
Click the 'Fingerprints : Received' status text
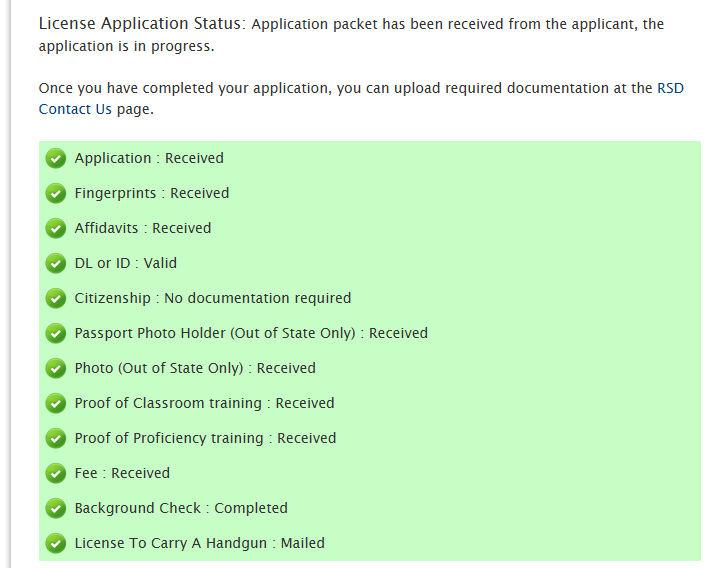pyautogui.click(x=151, y=193)
